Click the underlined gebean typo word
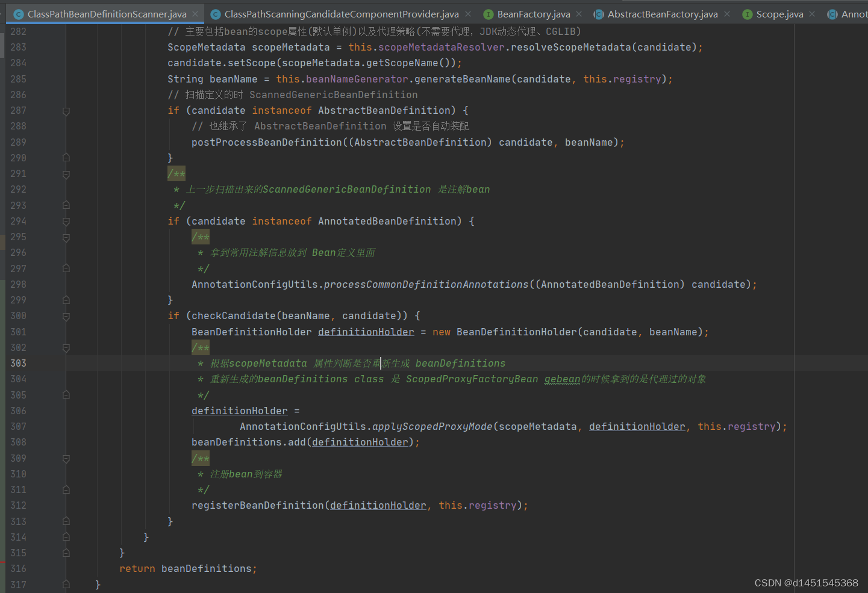 click(563, 379)
